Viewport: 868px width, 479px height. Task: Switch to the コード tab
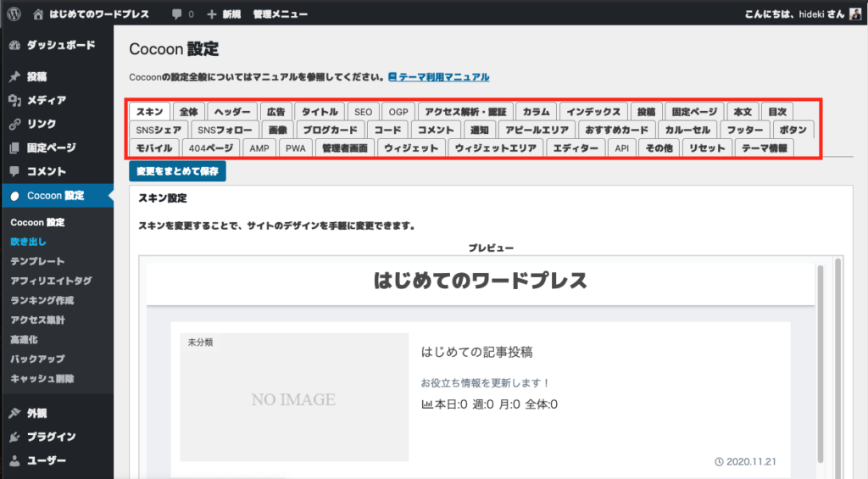click(x=387, y=130)
